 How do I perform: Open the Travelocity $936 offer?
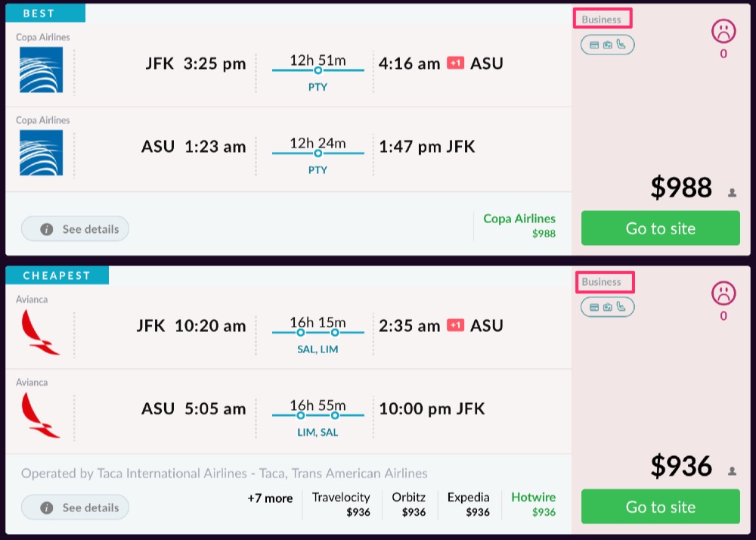click(341, 504)
